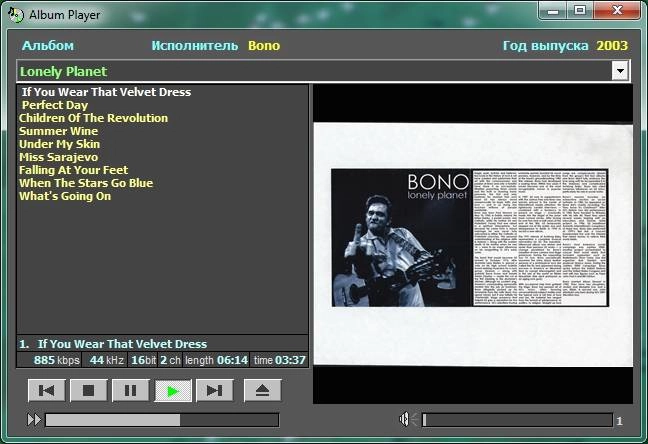The height and width of the screenshot is (444, 648).
Task: Click the fast-forward icon beside seek bar
Action: (34, 420)
